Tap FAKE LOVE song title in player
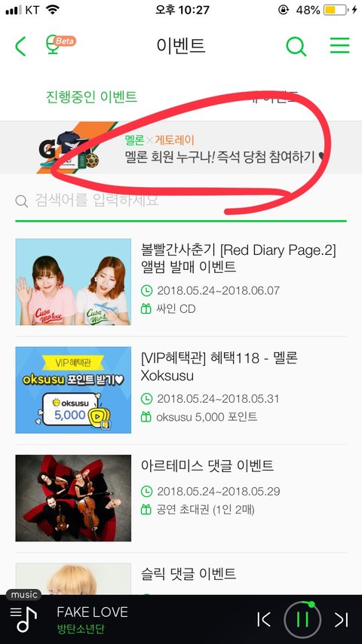Screen dimensions: 362x644 click(93, 612)
